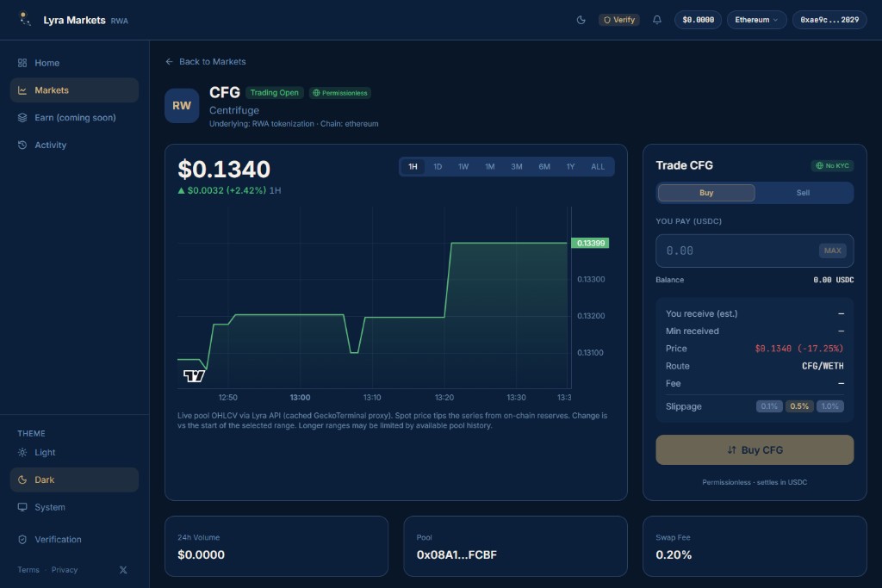Image resolution: width=882 pixels, height=588 pixels.
Task: Select the 1H chart range
Action: [413, 166]
